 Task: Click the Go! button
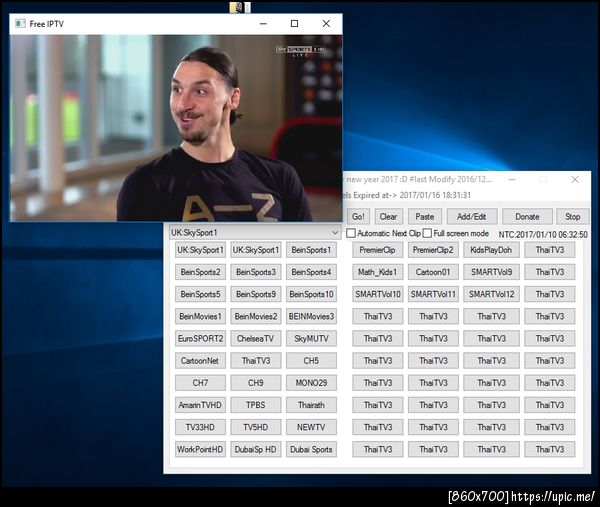coord(359,217)
